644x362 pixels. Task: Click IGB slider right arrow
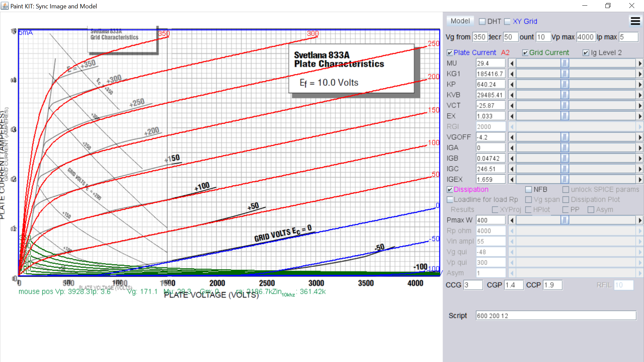(x=640, y=159)
